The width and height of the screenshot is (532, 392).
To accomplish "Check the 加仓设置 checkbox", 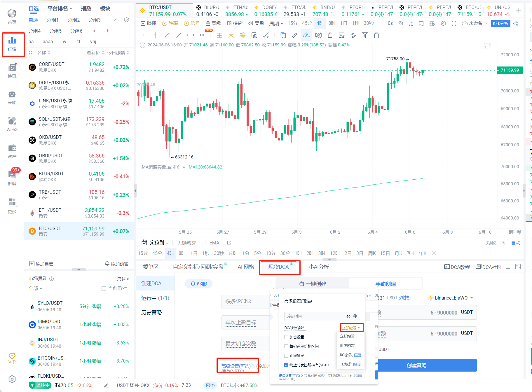I will tap(286, 337).
